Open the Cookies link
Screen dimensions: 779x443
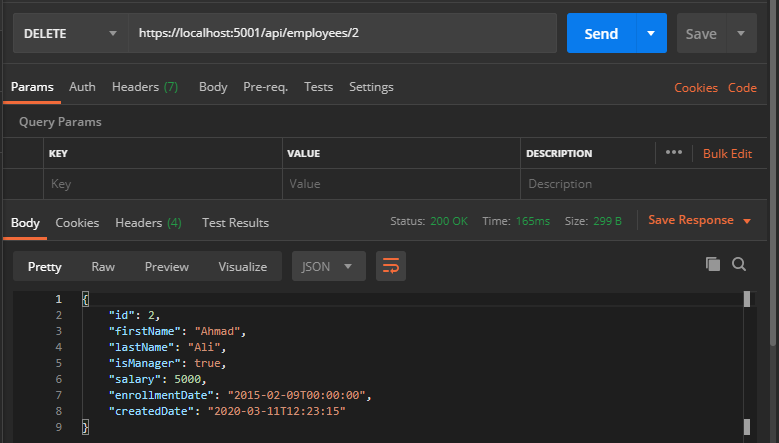696,88
